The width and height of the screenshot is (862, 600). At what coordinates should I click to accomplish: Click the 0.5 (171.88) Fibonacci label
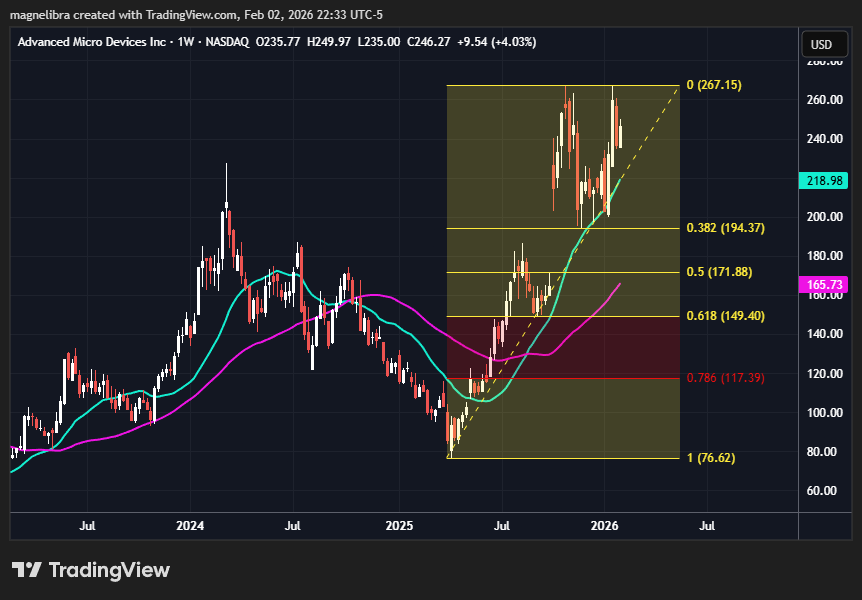pos(720,272)
